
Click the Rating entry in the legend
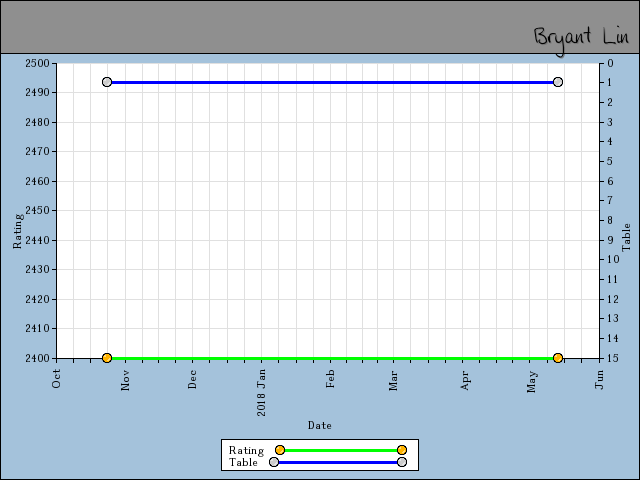click(318, 450)
